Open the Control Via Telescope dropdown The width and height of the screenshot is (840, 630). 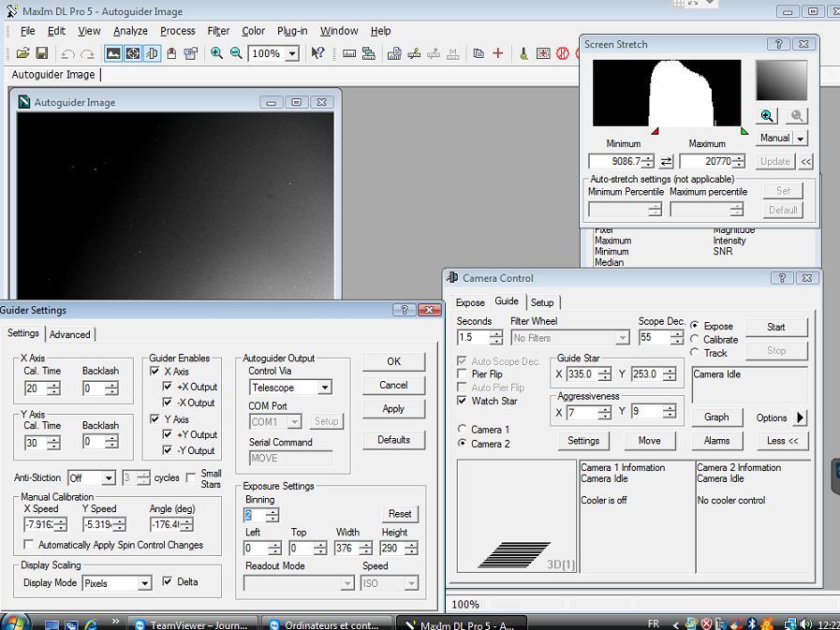[324, 387]
